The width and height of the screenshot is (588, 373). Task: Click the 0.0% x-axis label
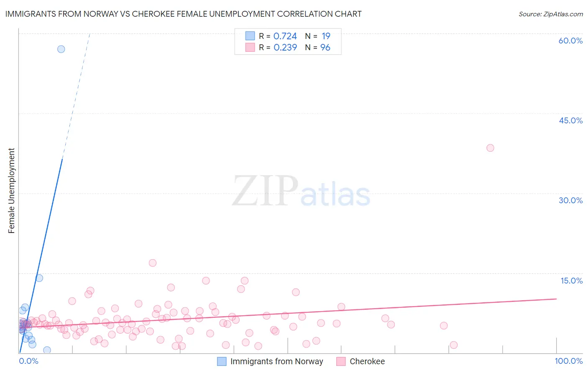[x=28, y=361]
